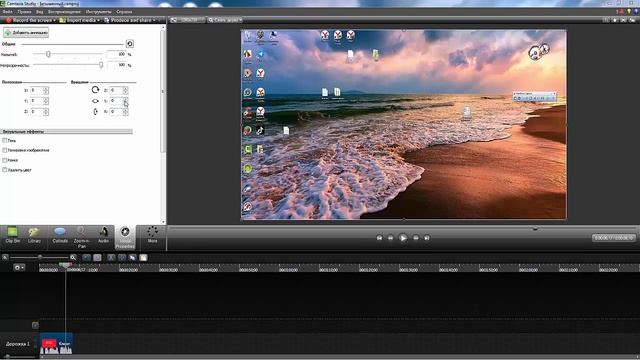Focus the position Z field
640x360 pixels.
coord(37,111)
